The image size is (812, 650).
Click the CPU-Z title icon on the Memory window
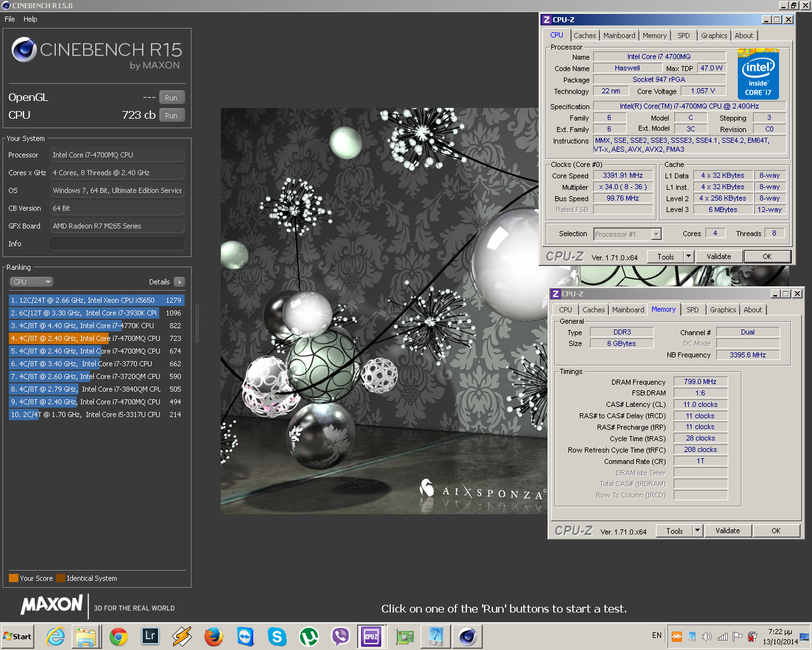[556, 294]
